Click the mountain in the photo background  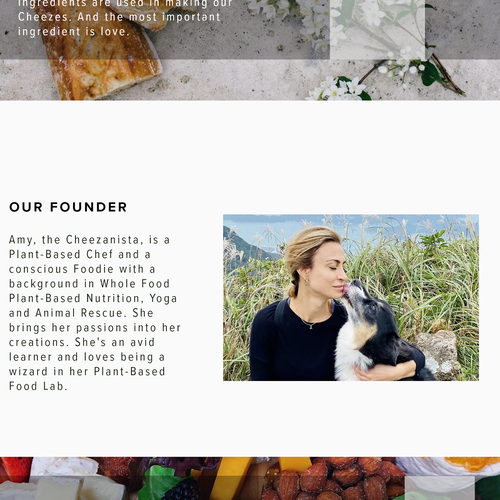[245, 248]
